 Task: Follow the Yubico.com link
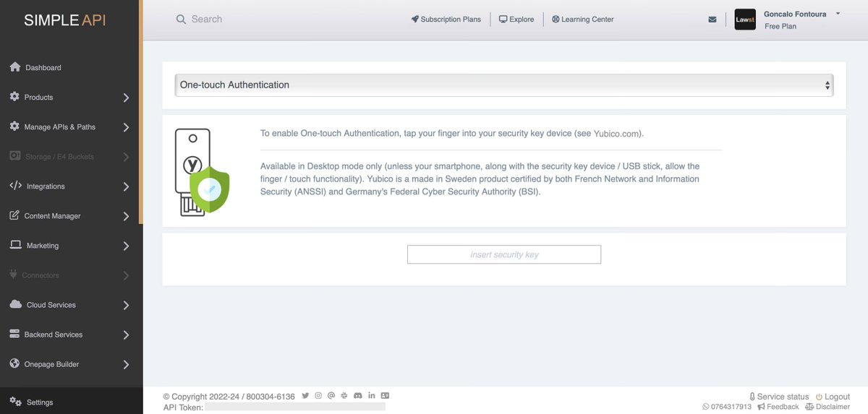pos(617,134)
